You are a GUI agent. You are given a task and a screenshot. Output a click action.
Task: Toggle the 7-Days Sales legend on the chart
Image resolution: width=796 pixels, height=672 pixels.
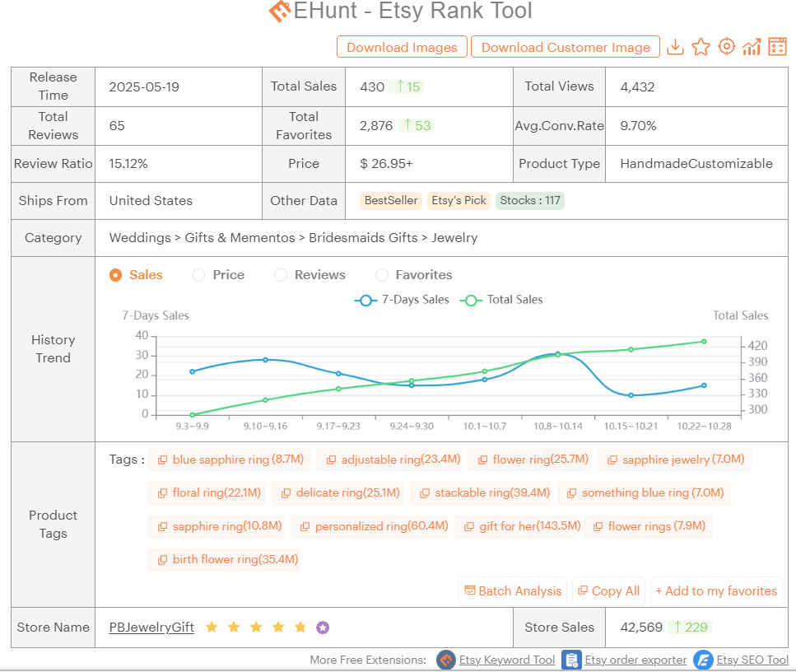402,299
